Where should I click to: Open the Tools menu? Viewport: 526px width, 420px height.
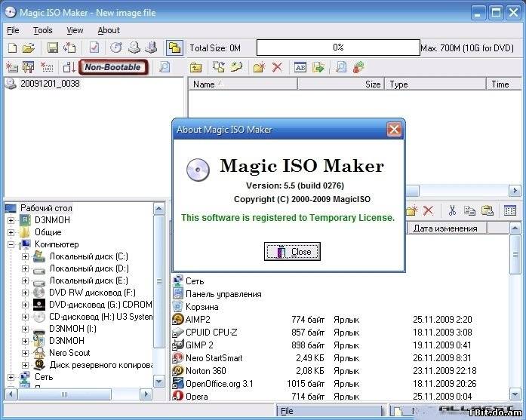pos(42,30)
